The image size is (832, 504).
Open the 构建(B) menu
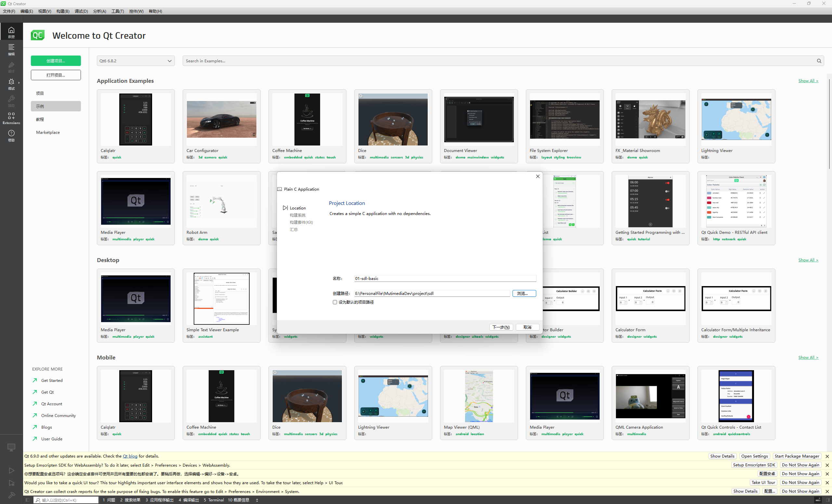(x=63, y=11)
